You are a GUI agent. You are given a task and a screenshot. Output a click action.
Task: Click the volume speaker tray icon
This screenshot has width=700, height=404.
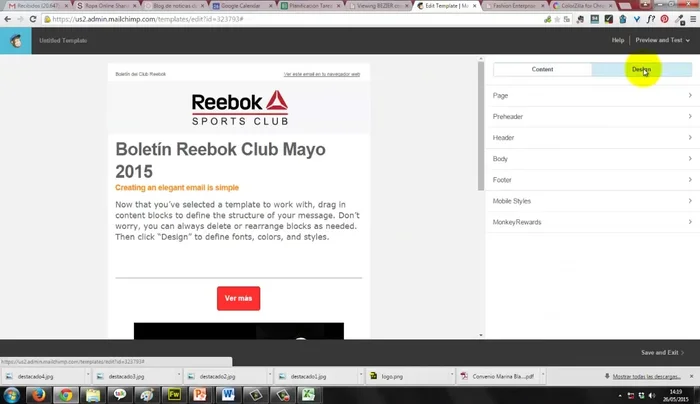(652, 396)
